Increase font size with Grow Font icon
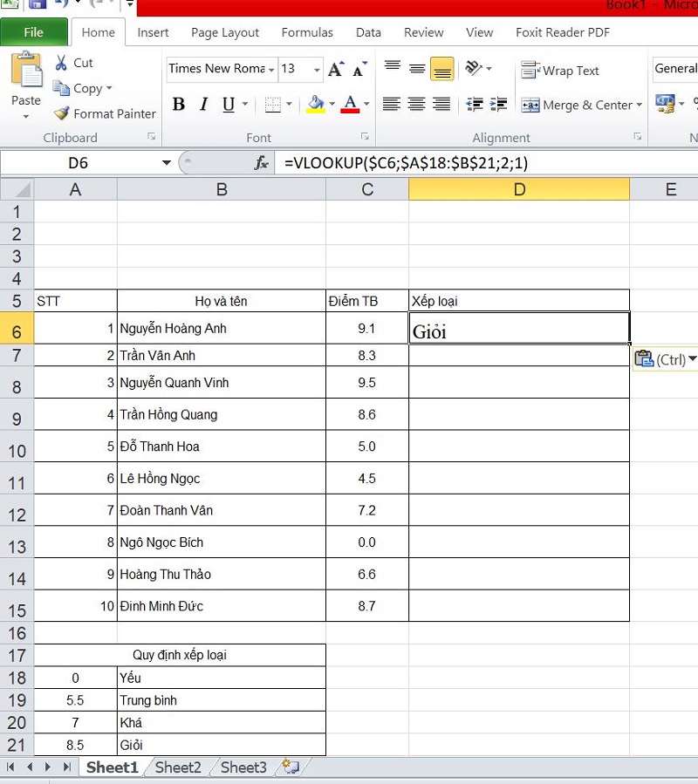Image resolution: width=698 pixels, height=784 pixels. [x=336, y=69]
